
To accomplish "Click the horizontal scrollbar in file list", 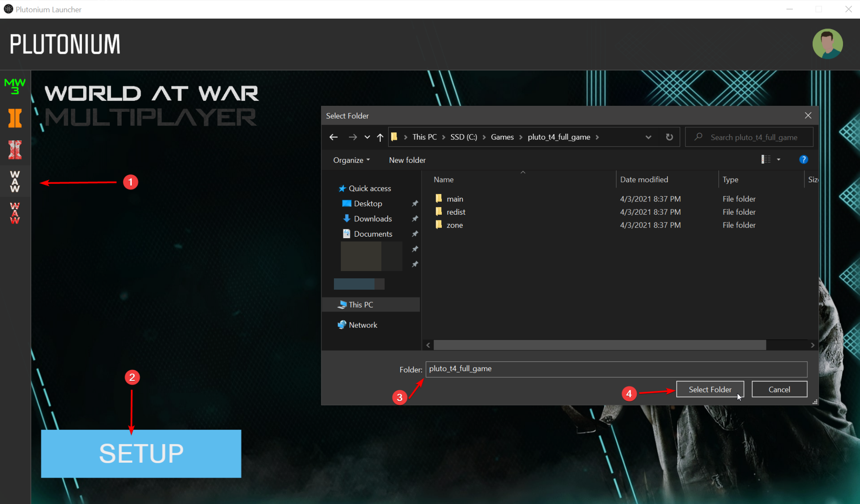I will tap(599, 345).
